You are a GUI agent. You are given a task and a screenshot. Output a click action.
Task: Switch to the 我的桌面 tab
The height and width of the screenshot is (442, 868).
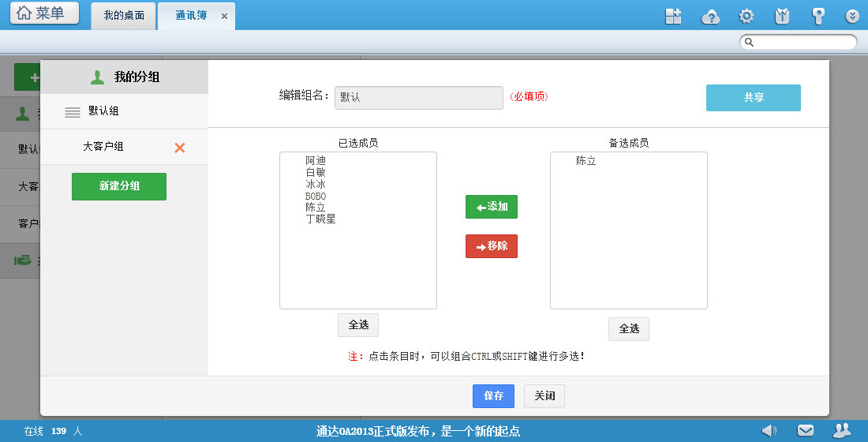[x=124, y=16]
